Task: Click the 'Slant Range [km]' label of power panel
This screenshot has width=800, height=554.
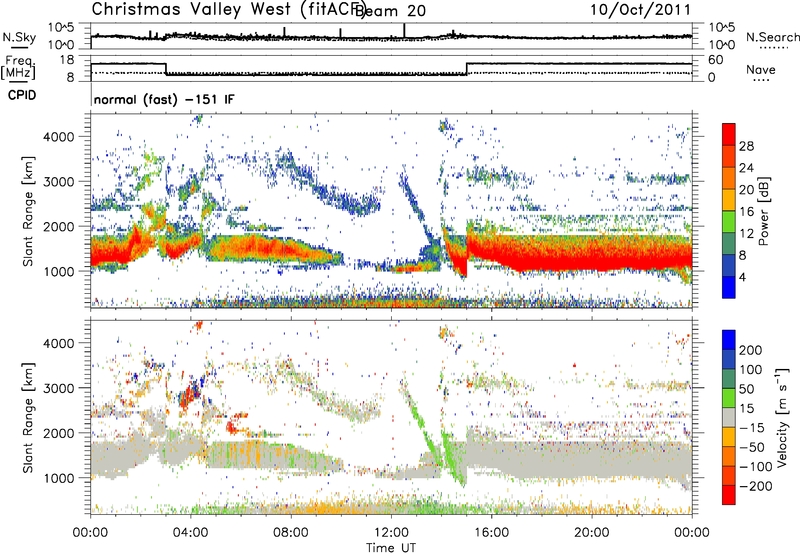Action: (28, 211)
